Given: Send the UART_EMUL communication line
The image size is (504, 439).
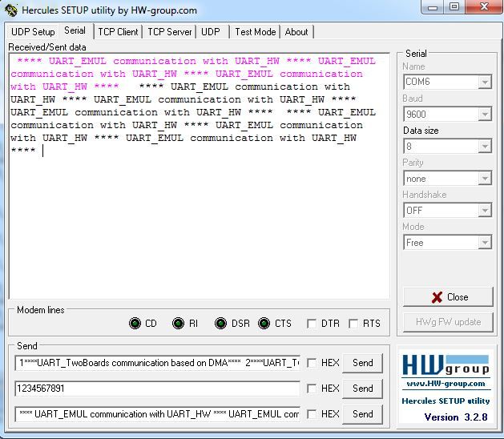Looking at the screenshot, I should [x=362, y=414].
